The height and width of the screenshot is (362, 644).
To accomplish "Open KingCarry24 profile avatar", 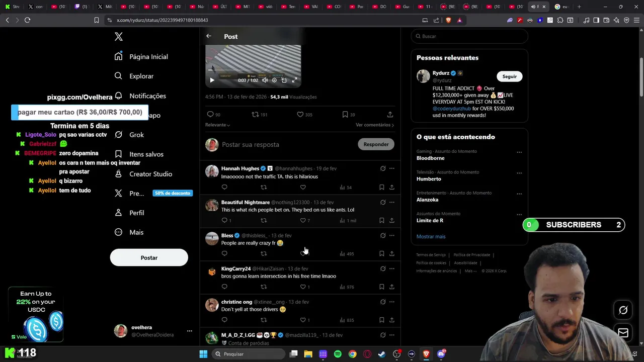I will tap(212, 272).
